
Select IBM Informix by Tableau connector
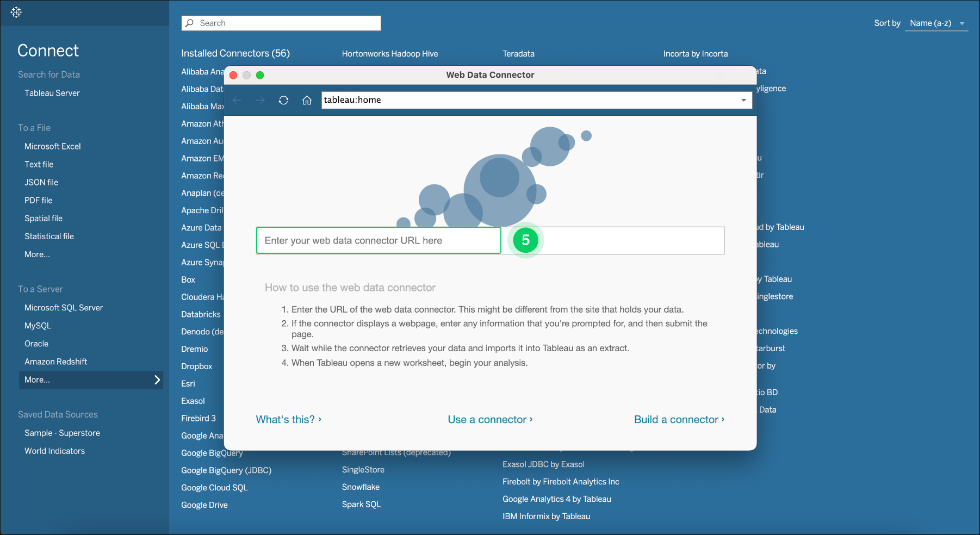(546, 517)
